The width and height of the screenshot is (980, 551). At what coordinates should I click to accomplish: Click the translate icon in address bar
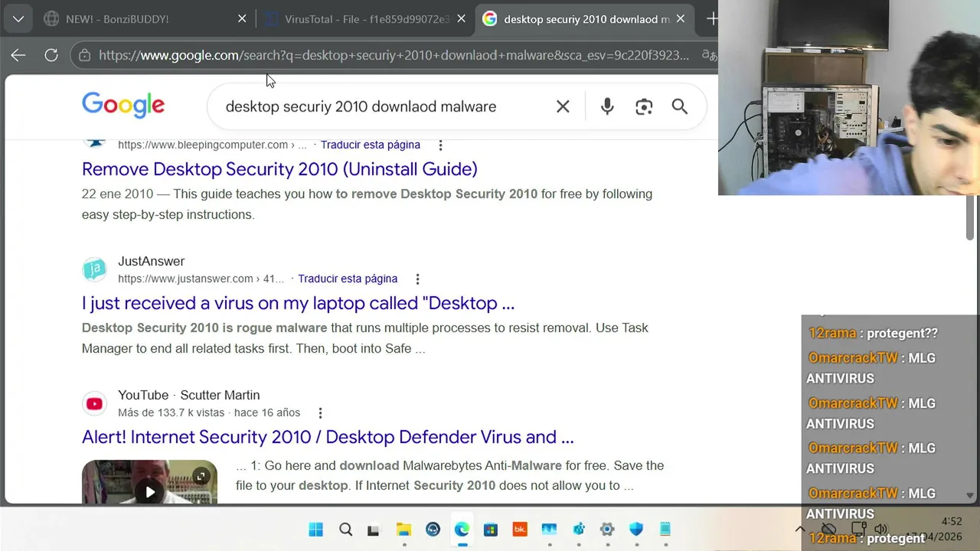709,55
